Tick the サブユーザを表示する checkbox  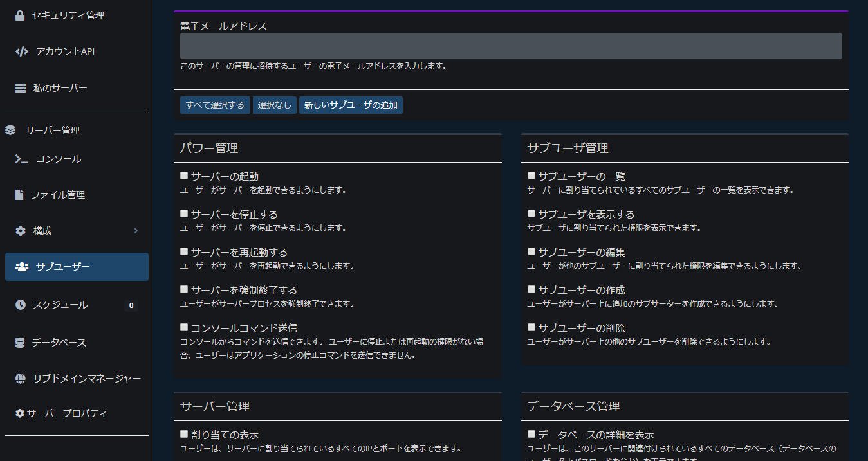tap(531, 213)
